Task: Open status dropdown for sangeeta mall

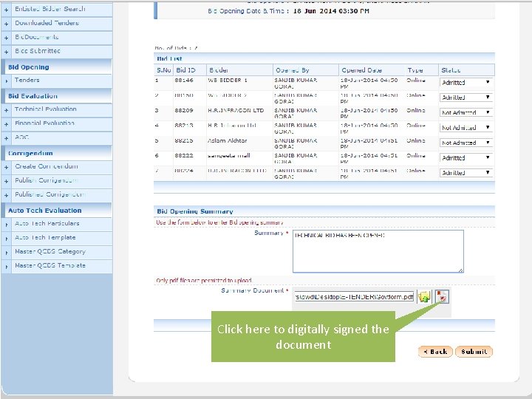Action: pyautogui.click(x=465, y=158)
